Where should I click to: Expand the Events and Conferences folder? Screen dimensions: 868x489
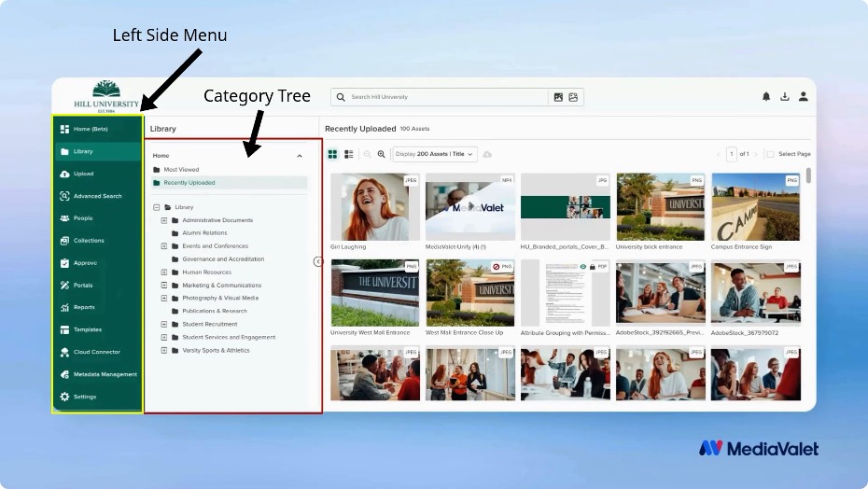tap(164, 245)
